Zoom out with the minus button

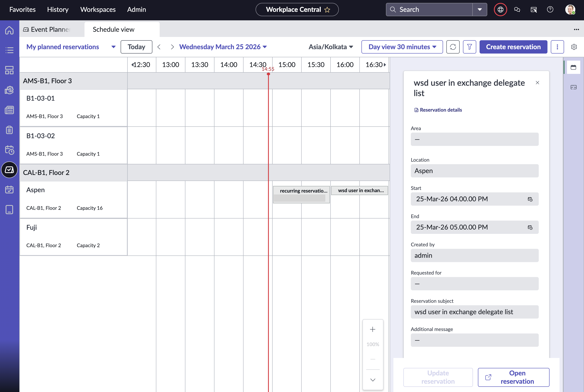pos(372,359)
